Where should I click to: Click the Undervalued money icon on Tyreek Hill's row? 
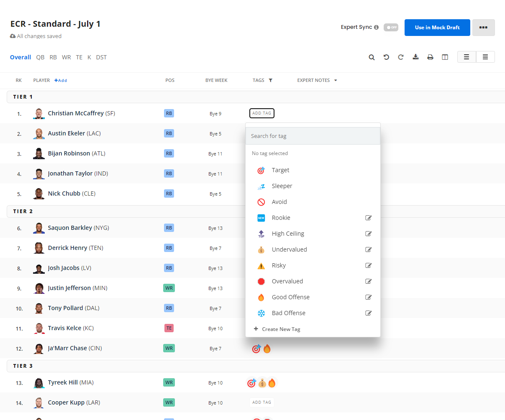pyautogui.click(x=262, y=382)
